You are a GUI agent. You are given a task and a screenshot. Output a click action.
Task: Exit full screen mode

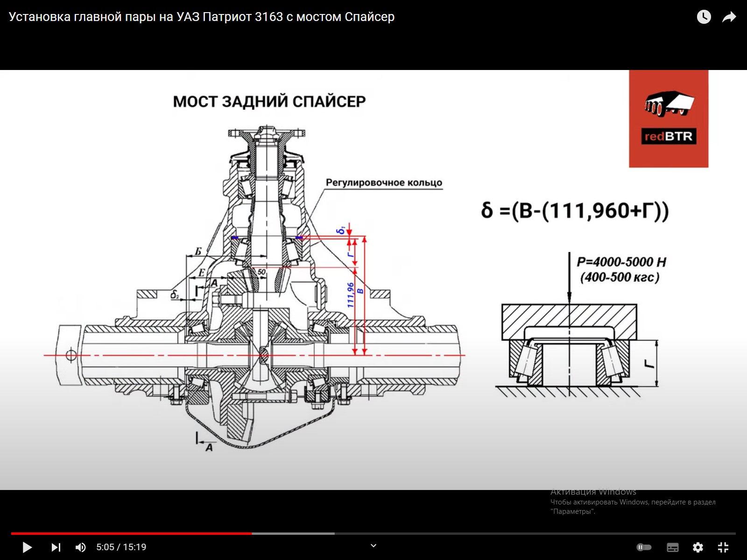(723, 547)
